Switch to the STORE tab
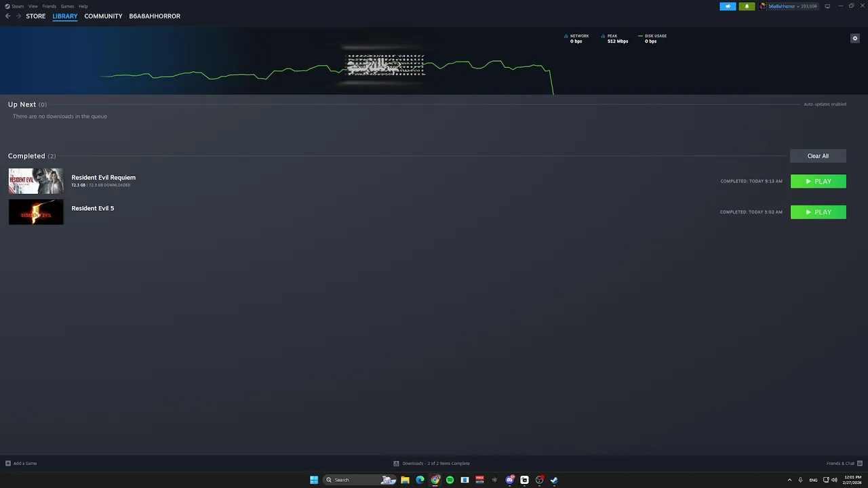This screenshot has width=868, height=488. pos(36,16)
